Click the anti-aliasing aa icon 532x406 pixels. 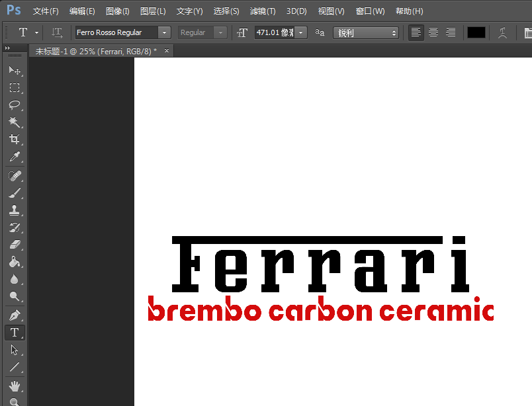coord(320,32)
